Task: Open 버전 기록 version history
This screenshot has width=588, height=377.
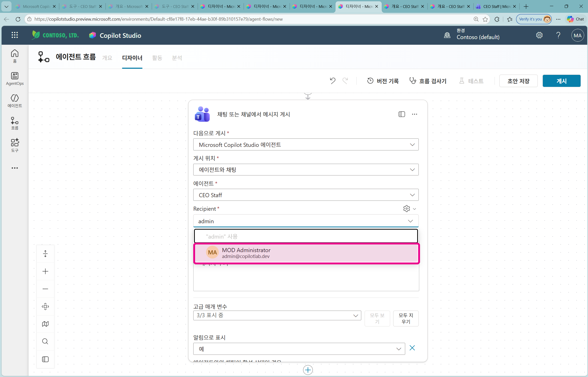Action: [x=383, y=81]
